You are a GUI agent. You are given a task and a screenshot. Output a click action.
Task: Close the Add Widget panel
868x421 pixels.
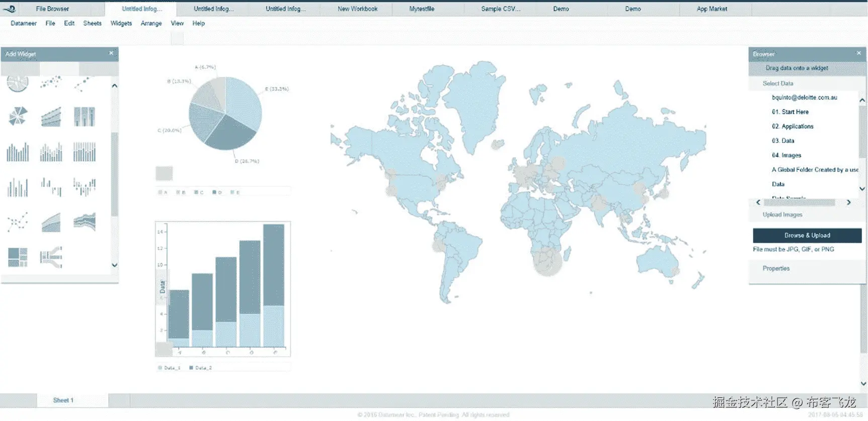(111, 53)
